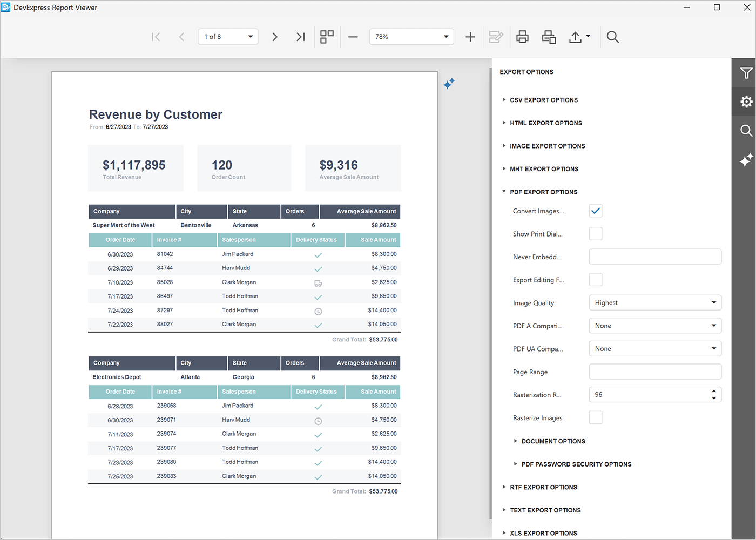
Task: Open document search with the magnifier icon
Action: pyautogui.click(x=612, y=37)
